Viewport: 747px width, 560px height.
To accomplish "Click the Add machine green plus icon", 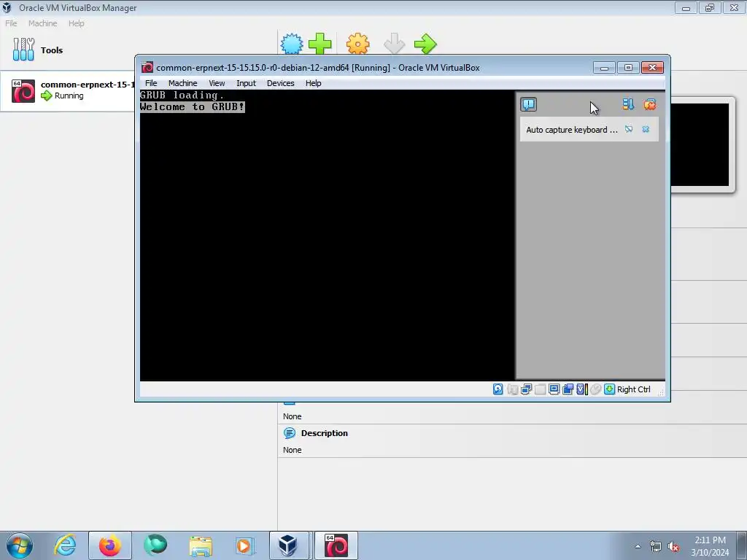I will (320, 44).
